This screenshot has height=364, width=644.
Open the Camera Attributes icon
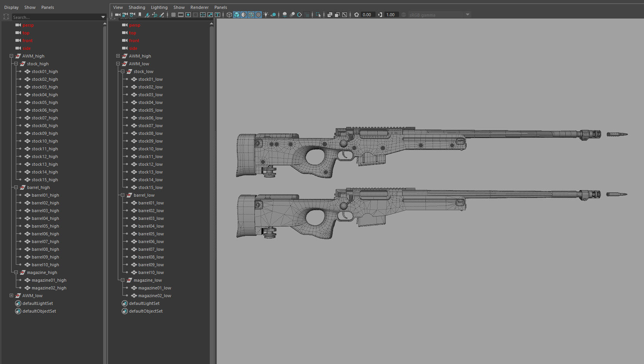coord(132,15)
